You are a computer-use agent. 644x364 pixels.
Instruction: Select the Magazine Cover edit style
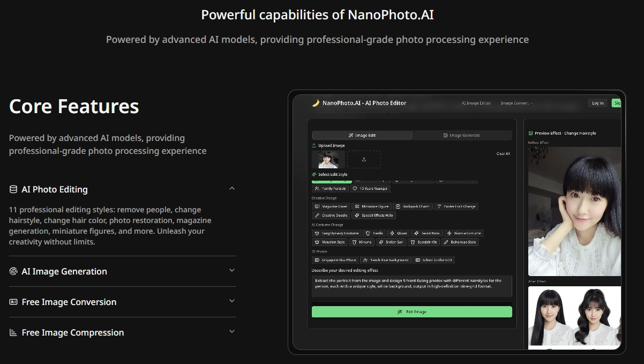(x=331, y=206)
